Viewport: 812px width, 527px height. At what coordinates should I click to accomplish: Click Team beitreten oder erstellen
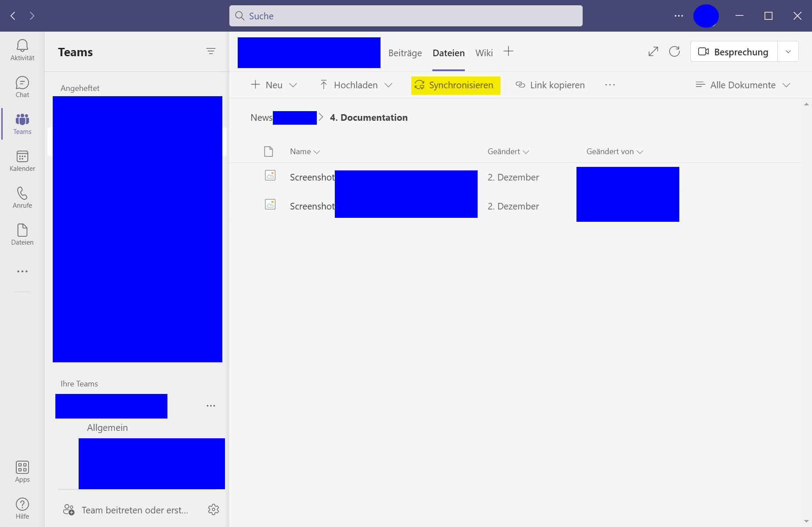(126, 510)
